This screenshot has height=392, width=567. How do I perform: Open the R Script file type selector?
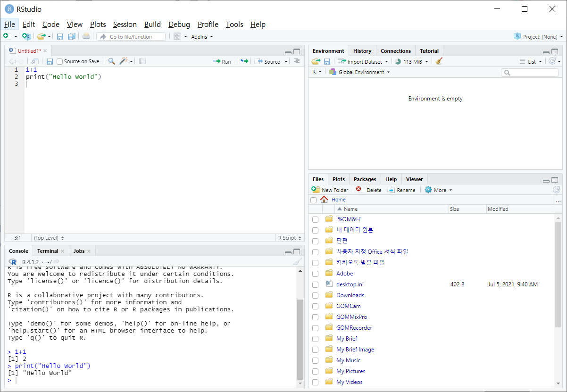(x=290, y=238)
